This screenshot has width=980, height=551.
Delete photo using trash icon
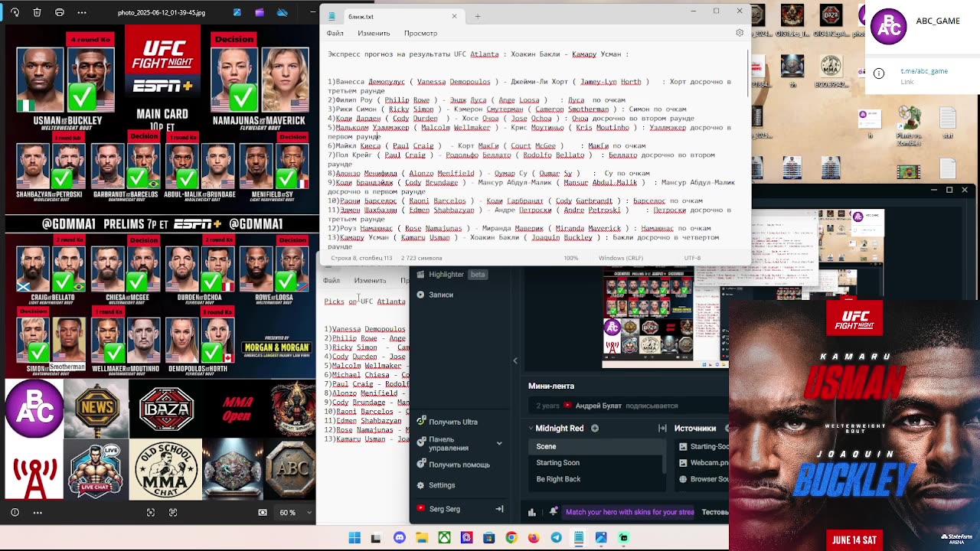tap(38, 12)
